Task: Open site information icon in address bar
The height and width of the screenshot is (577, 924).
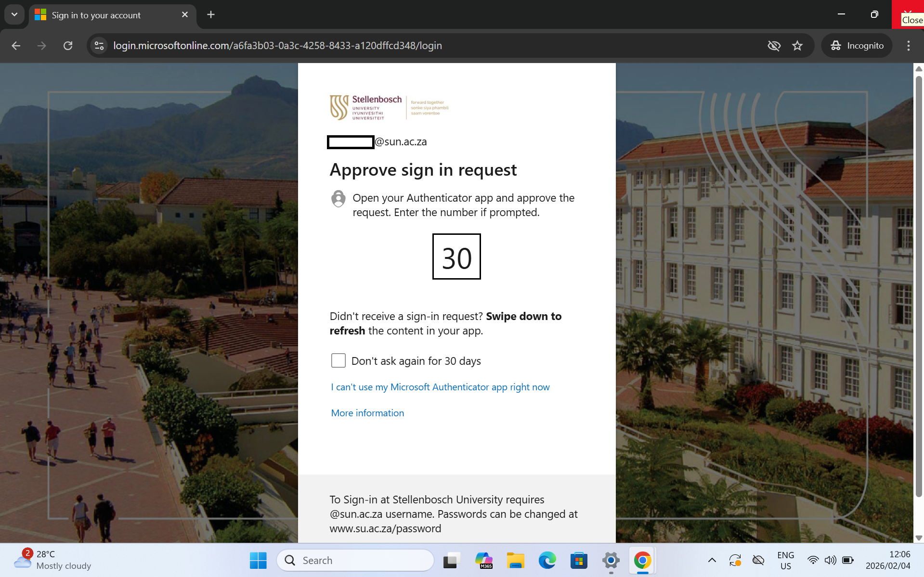Action: 99,46
